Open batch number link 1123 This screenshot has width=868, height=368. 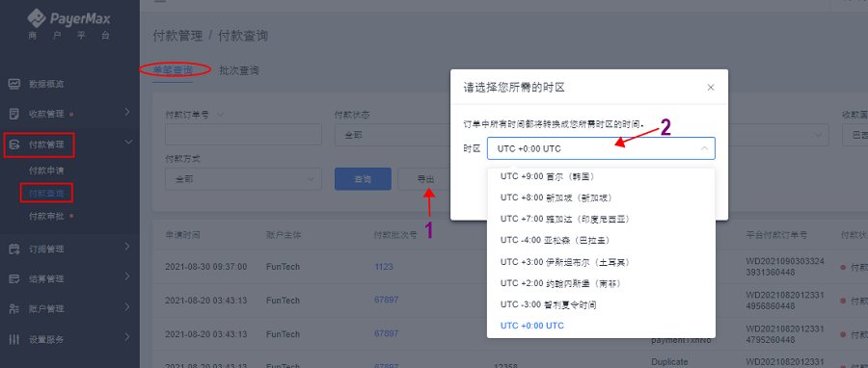tap(384, 266)
